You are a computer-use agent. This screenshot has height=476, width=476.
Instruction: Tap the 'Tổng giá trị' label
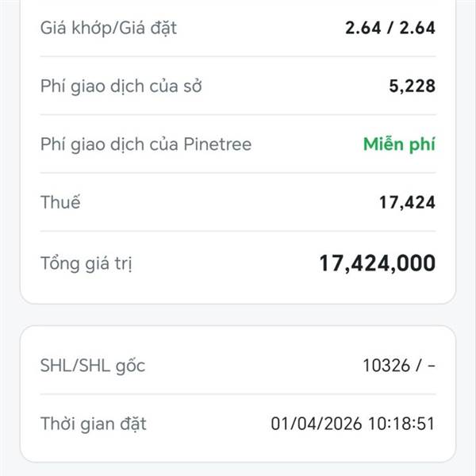(x=86, y=263)
